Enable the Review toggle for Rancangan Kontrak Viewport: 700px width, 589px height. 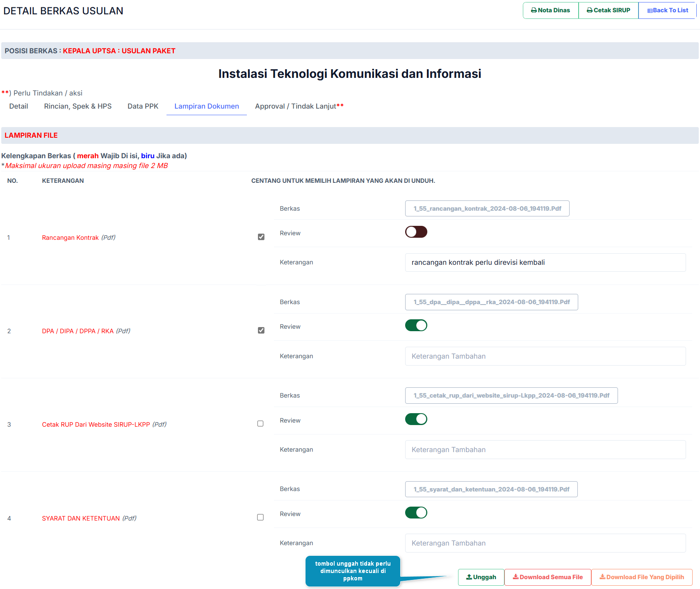click(x=416, y=232)
